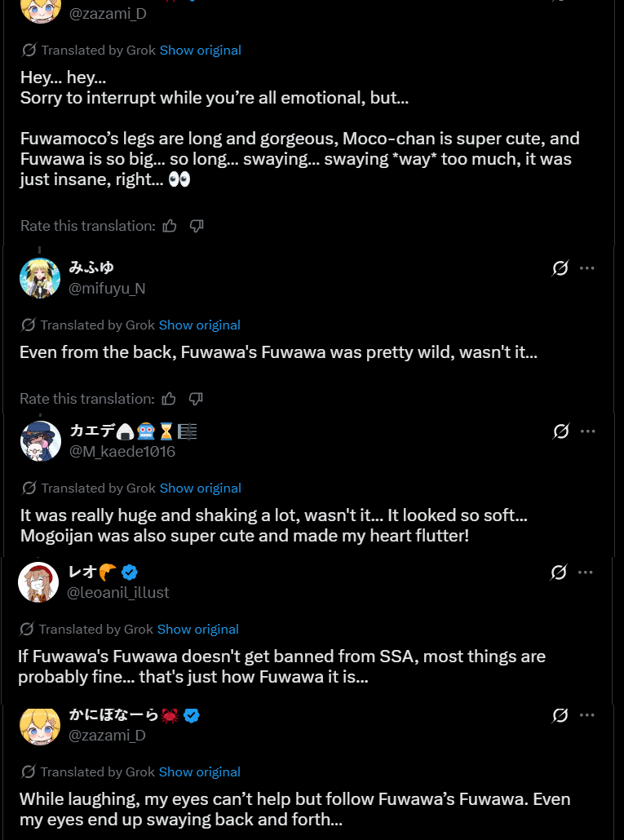Click the Grok icon on @M_kaede1016's post
Screen dimensions: 624x840
[x=561, y=431]
